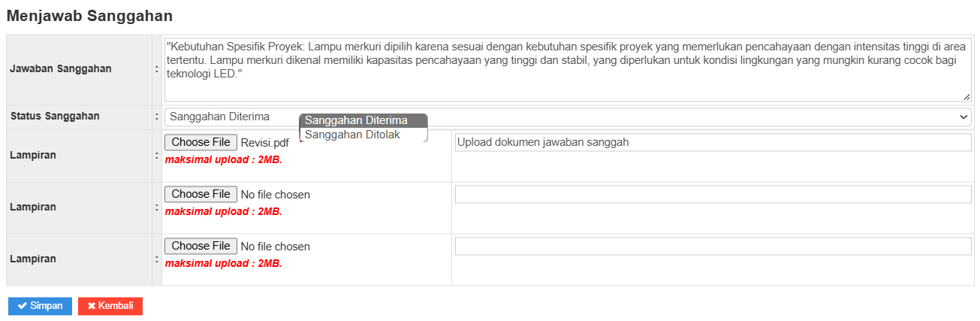Click the textarea resize handle corner
The image size is (980, 321).
click(x=966, y=97)
